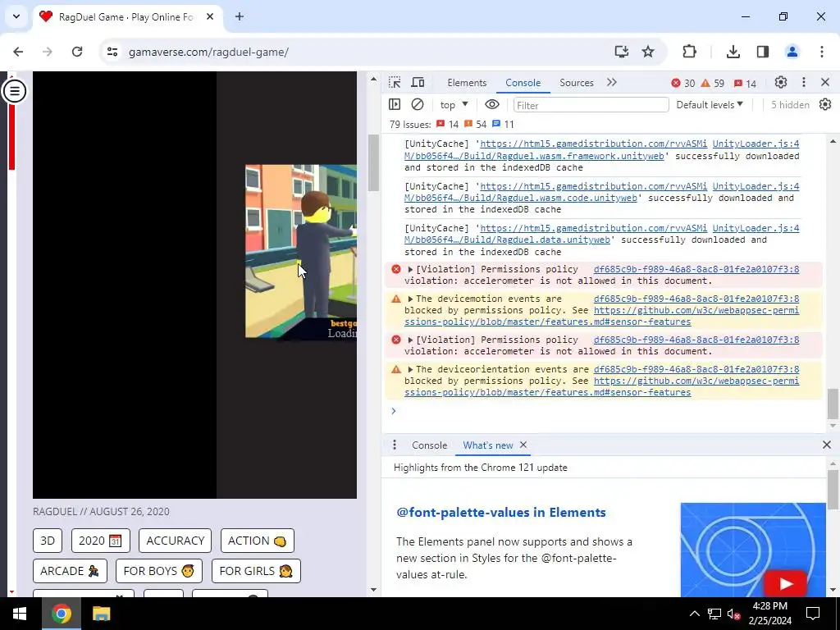Viewport: 840px width, 630px height.
Task: Close the bottom drawer
Action: [827, 445]
